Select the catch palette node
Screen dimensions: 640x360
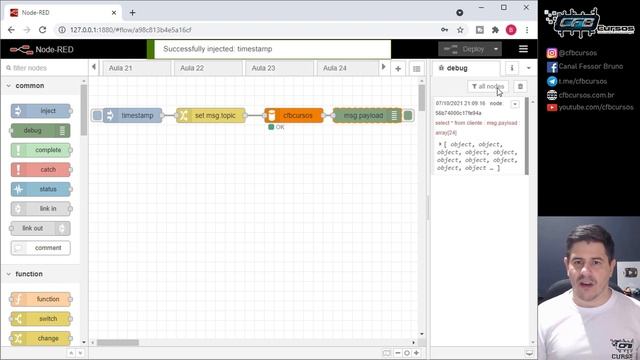(x=41, y=169)
